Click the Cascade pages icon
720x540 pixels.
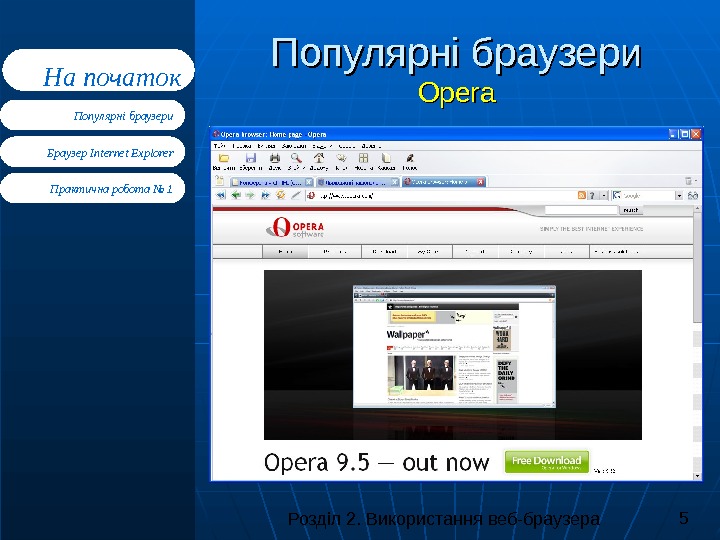coord(386,158)
